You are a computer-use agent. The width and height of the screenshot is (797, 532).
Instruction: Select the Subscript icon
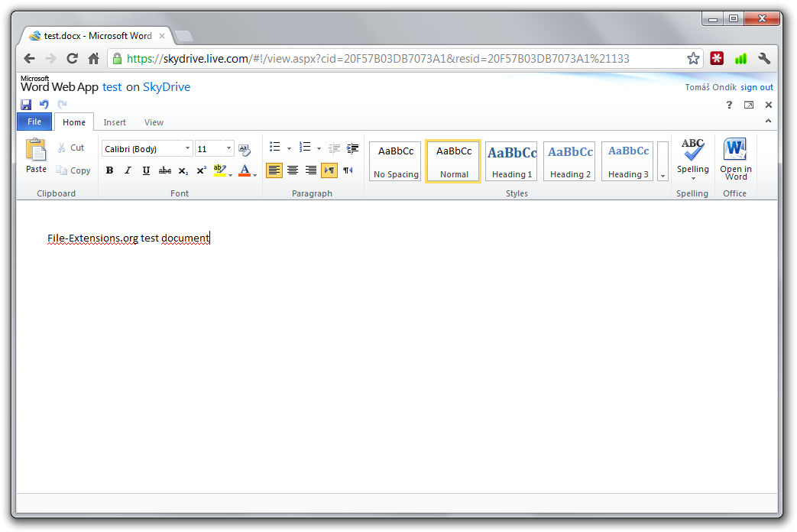183,170
